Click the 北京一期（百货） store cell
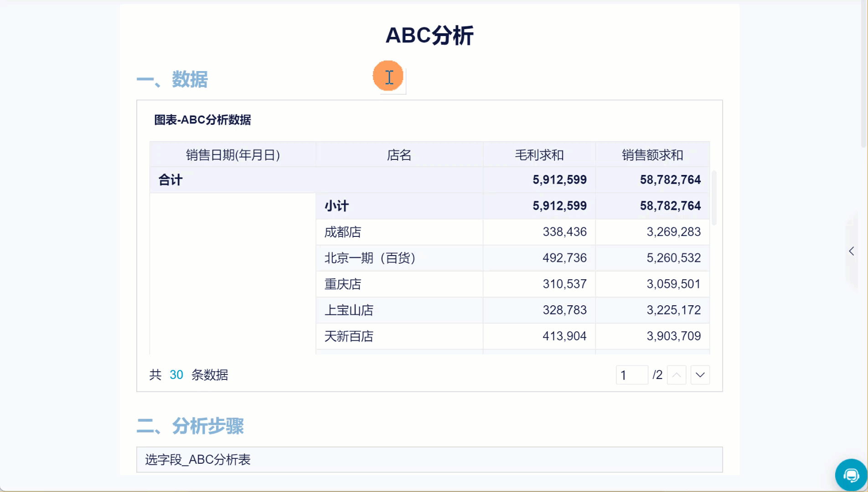 pyautogui.click(x=370, y=258)
